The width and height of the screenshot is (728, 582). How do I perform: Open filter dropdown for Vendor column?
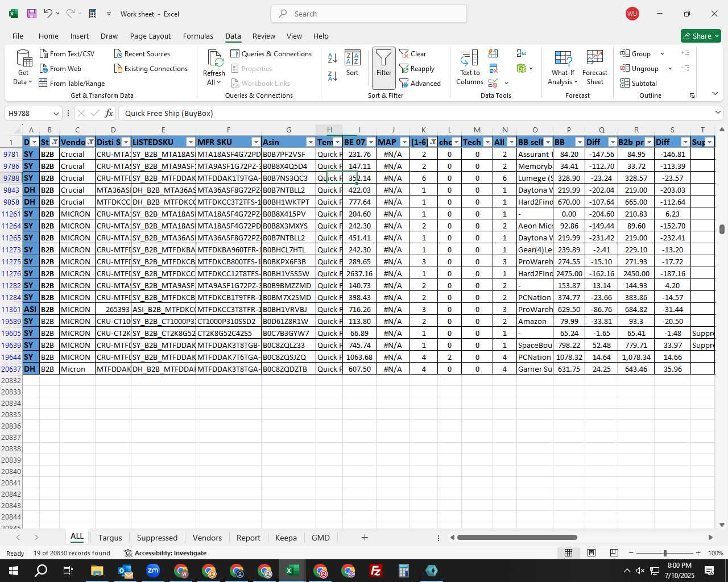(x=90, y=142)
